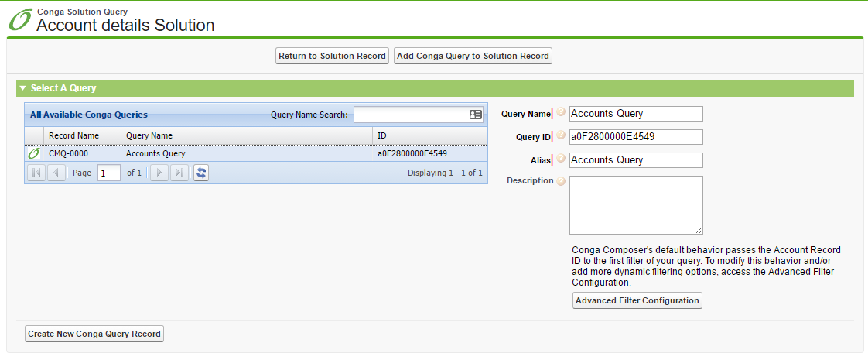Click the Conga logo beside the page title
Screen dimensions: 868x360
[x=21, y=20]
